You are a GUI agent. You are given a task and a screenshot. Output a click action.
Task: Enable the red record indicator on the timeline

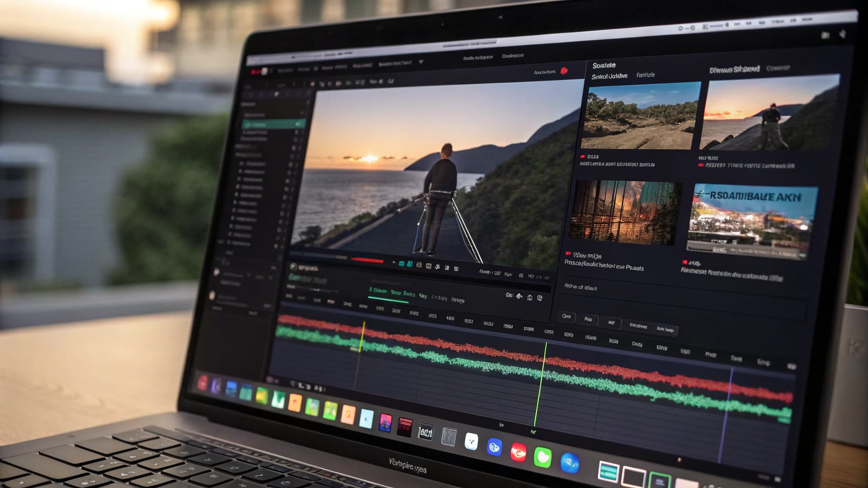367,260
